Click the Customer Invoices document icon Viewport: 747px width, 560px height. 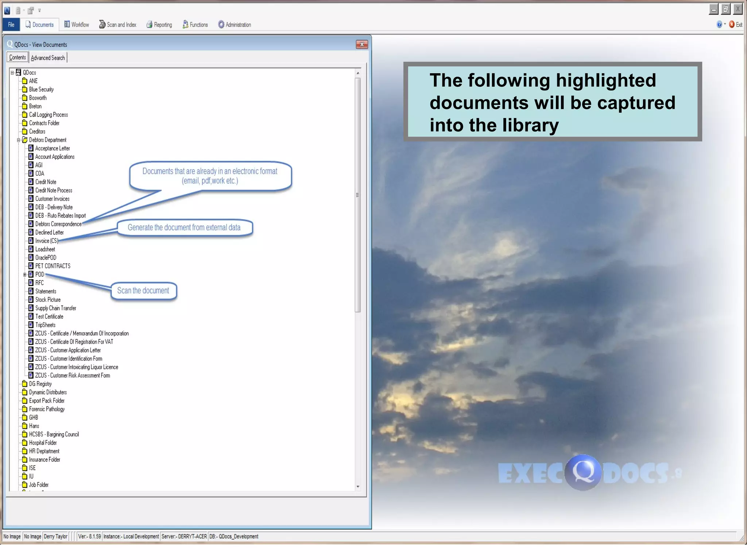(31, 198)
